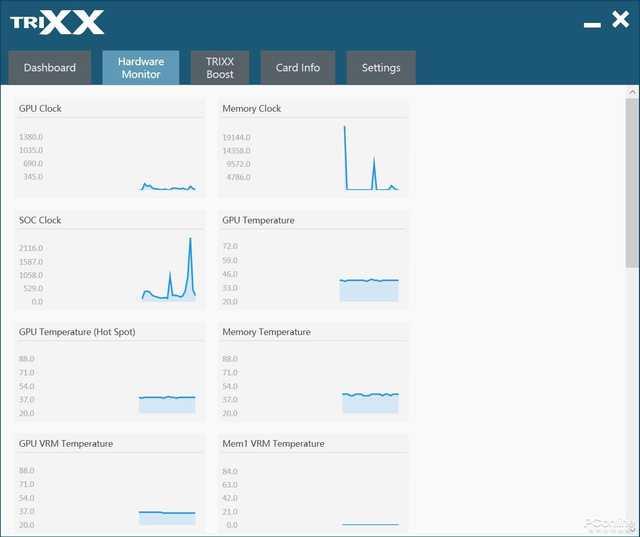Select the Hardware Monitor tab
The image size is (640, 537).
[141, 67]
